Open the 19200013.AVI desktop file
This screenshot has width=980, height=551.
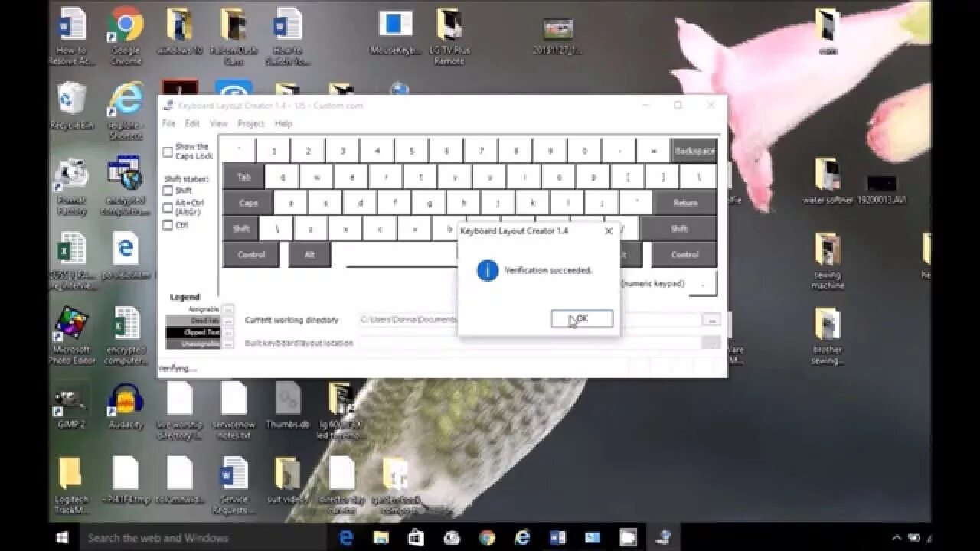point(881,188)
